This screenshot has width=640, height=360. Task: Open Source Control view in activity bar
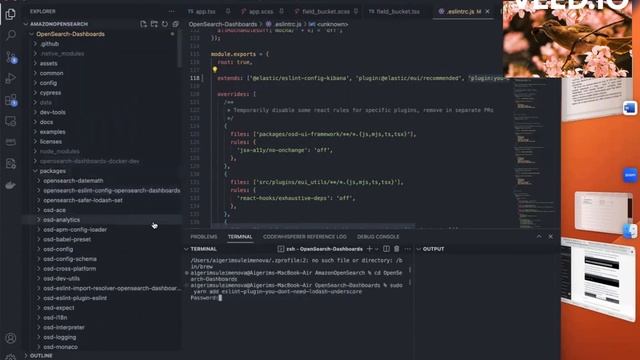click(x=11, y=57)
